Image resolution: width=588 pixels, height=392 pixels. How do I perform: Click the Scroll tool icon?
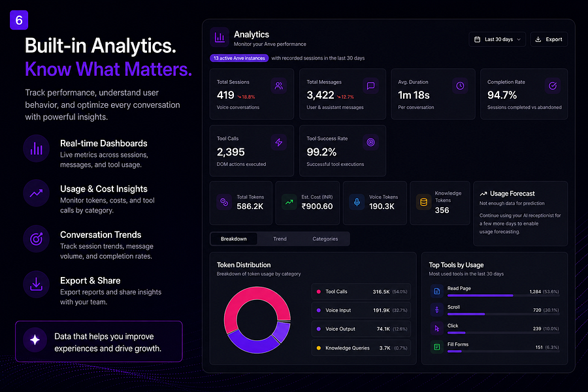click(x=437, y=310)
